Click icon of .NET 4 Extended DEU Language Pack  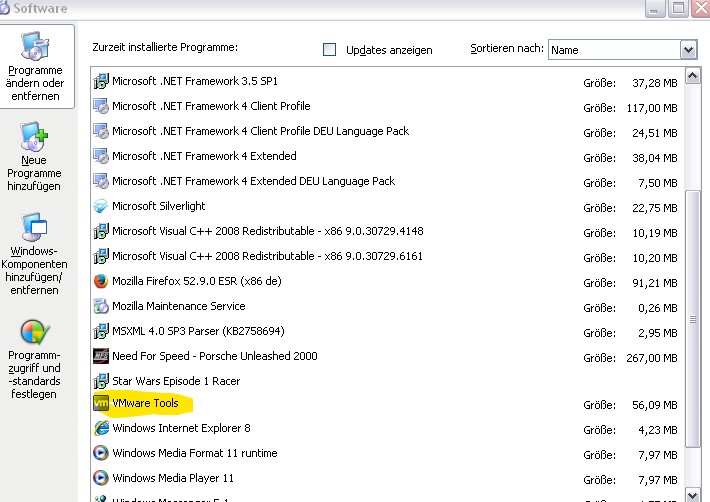click(101, 181)
